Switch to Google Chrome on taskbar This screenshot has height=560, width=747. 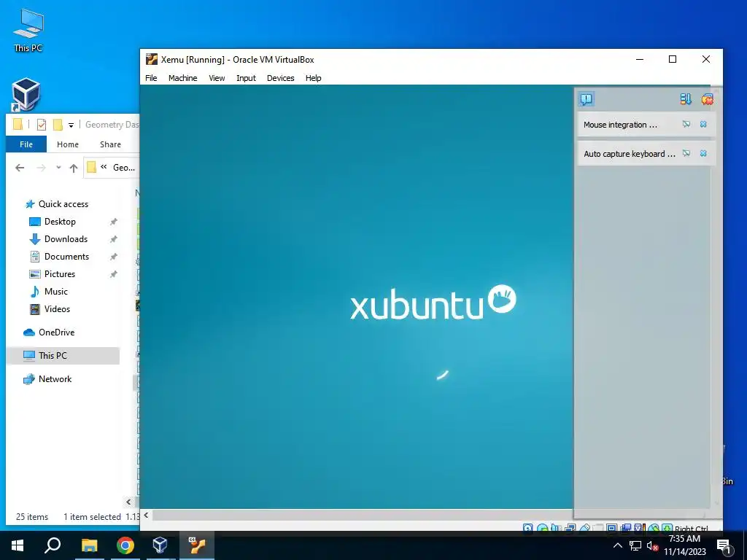[125, 545]
